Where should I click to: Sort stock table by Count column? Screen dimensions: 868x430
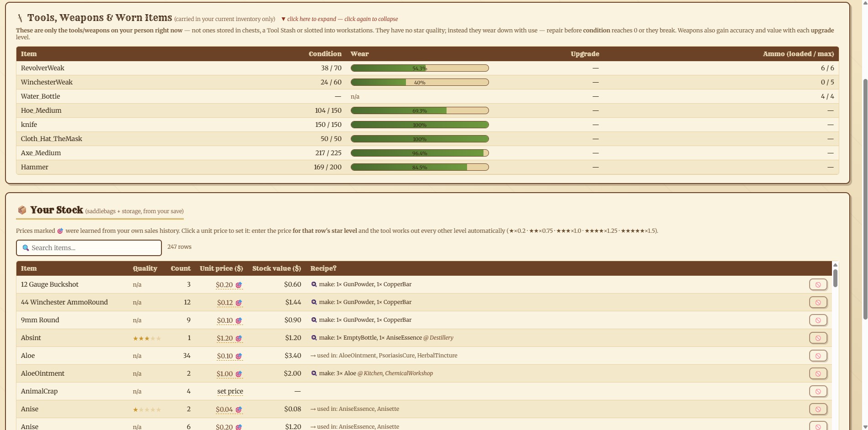click(181, 268)
